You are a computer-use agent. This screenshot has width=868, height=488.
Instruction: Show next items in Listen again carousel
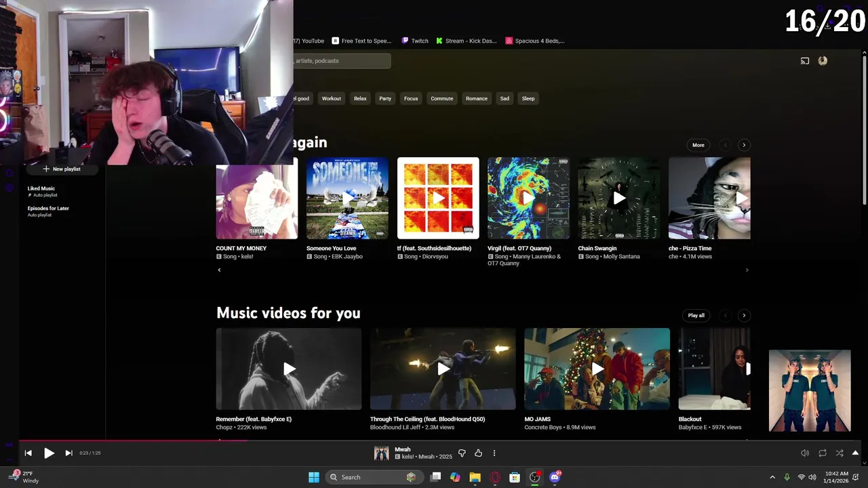click(744, 145)
